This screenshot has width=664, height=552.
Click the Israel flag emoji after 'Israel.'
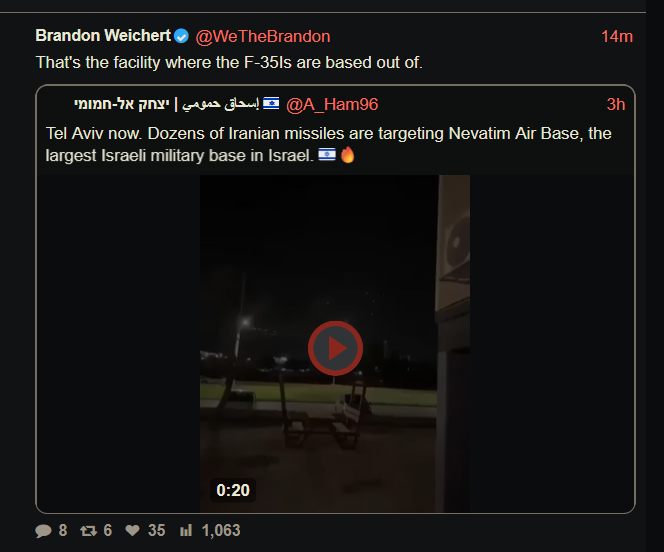pyautogui.click(x=327, y=155)
